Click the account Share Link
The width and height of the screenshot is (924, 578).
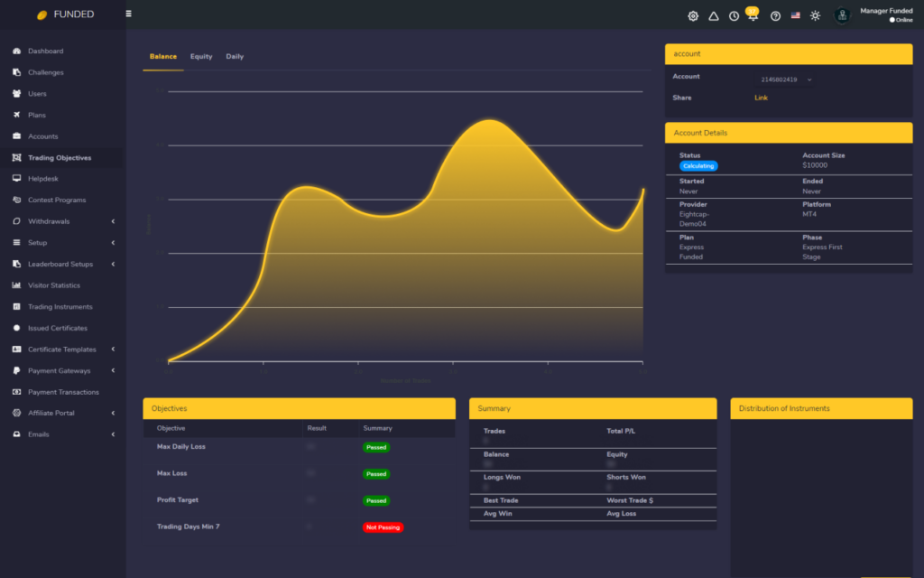[x=761, y=98]
